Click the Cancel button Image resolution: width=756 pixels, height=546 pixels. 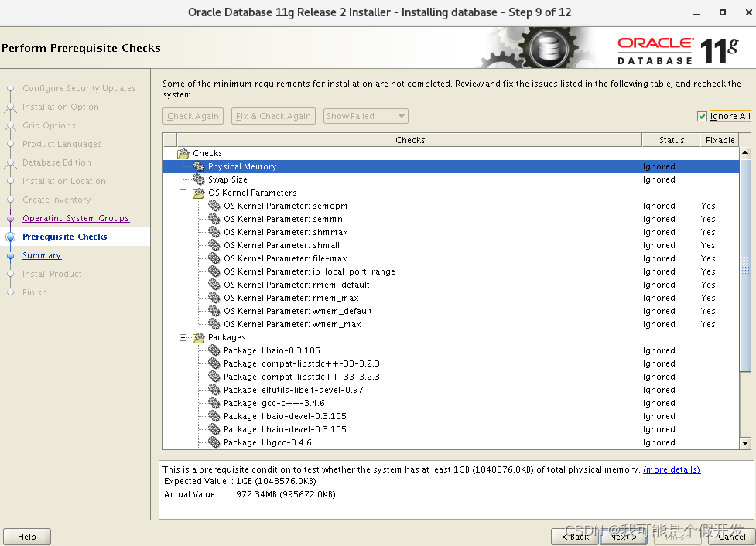731,537
